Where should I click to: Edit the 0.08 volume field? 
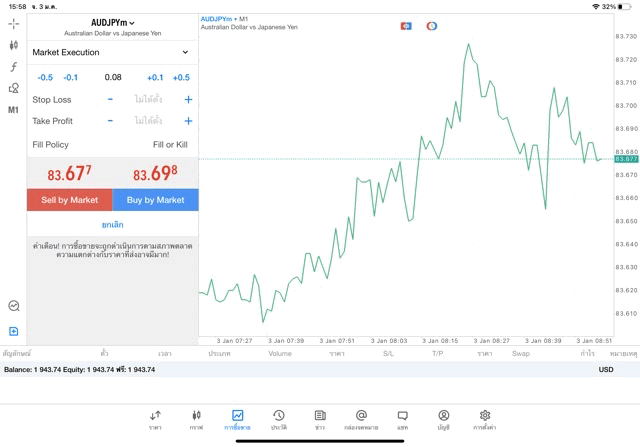[x=113, y=77]
